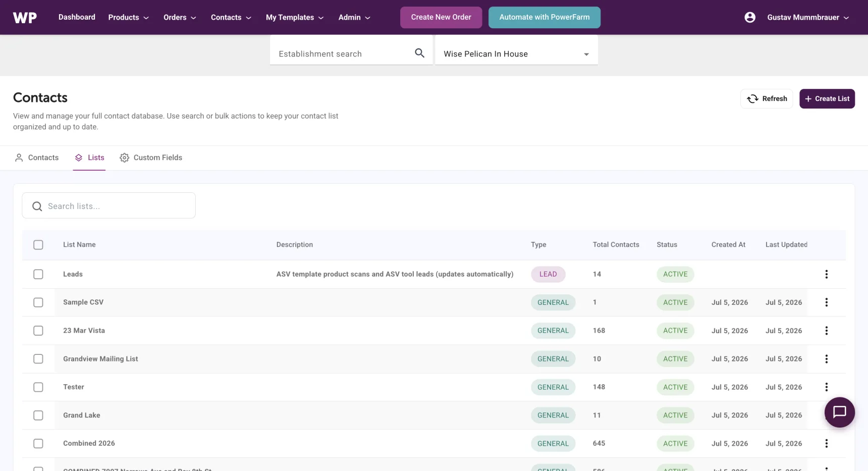Check the 23 Mar Vista row checkbox

(x=38, y=331)
